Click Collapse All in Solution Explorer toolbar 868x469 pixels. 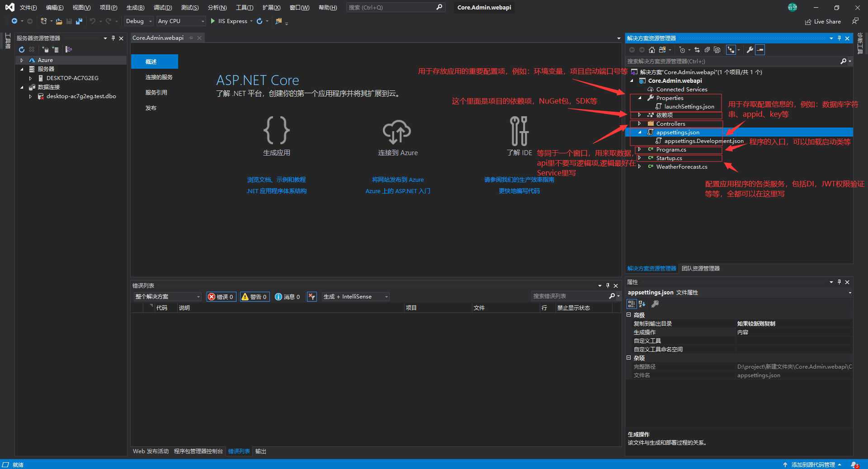(x=707, y=50)
